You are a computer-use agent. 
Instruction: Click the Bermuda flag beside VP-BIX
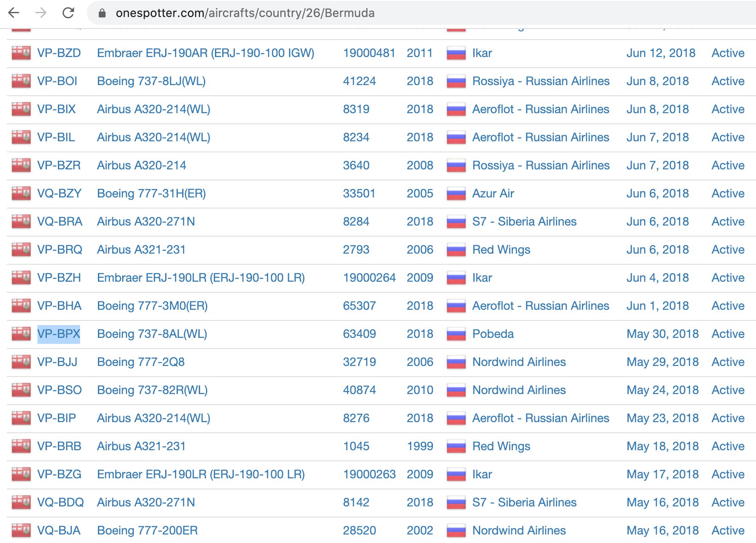[x=21, y=109]
